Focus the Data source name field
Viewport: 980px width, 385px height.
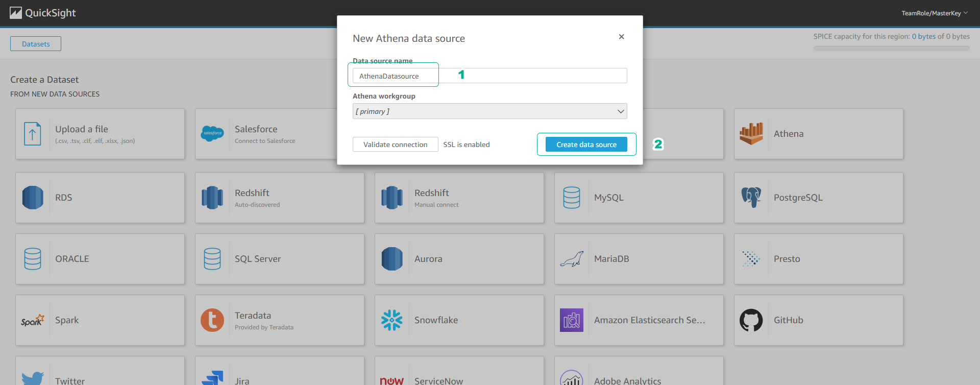coord(489,76)
